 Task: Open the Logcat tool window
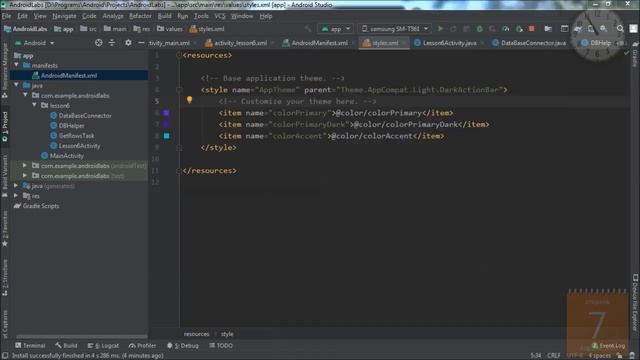click(x=103, y=346)
